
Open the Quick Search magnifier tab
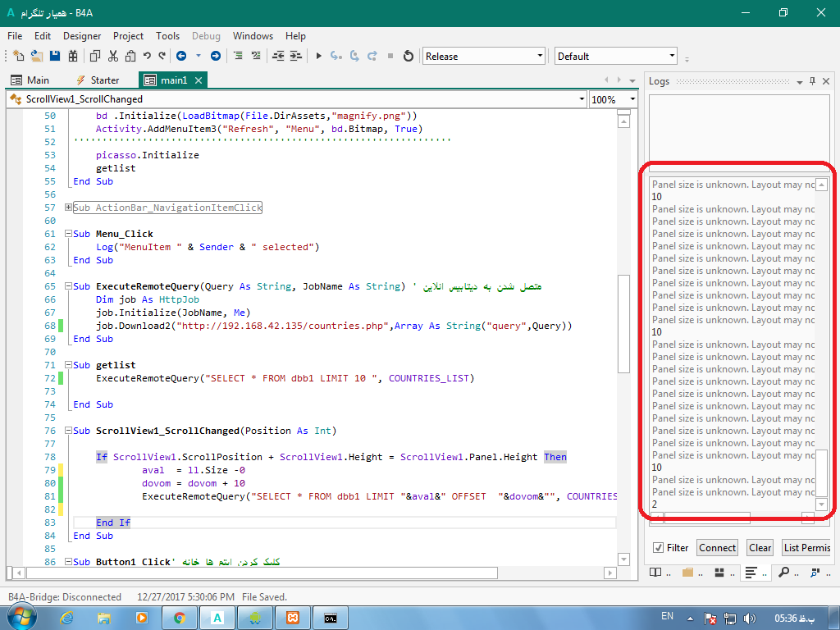pyautogui.click(x=784, y=572)
